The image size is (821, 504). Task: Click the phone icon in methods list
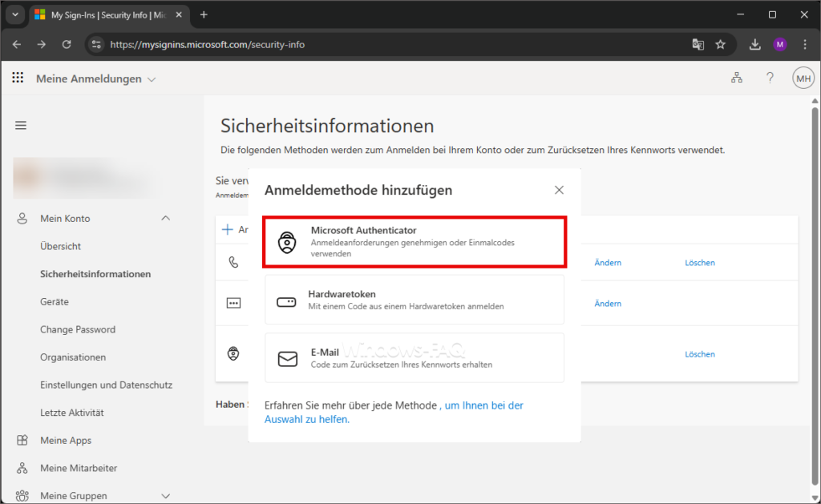(x=233, y=262)
